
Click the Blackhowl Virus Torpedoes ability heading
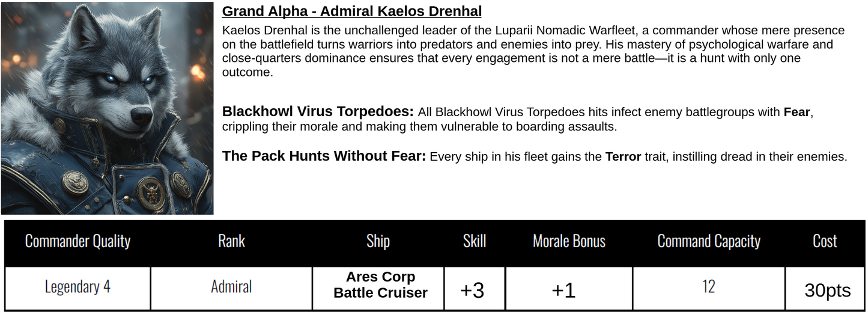(318, 112)
